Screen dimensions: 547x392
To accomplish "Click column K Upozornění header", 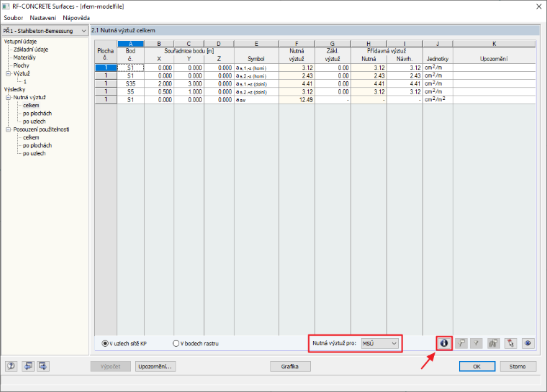I will (x=494, y=59).
